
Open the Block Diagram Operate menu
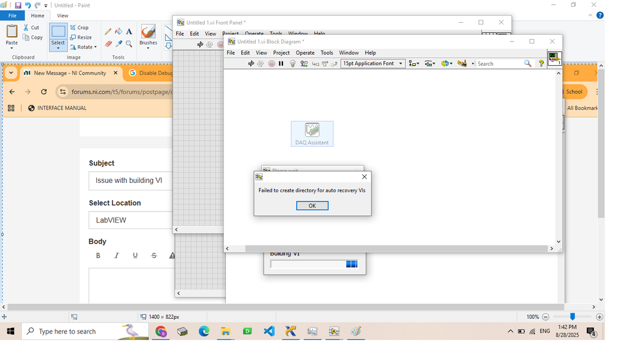coord(305,53)
